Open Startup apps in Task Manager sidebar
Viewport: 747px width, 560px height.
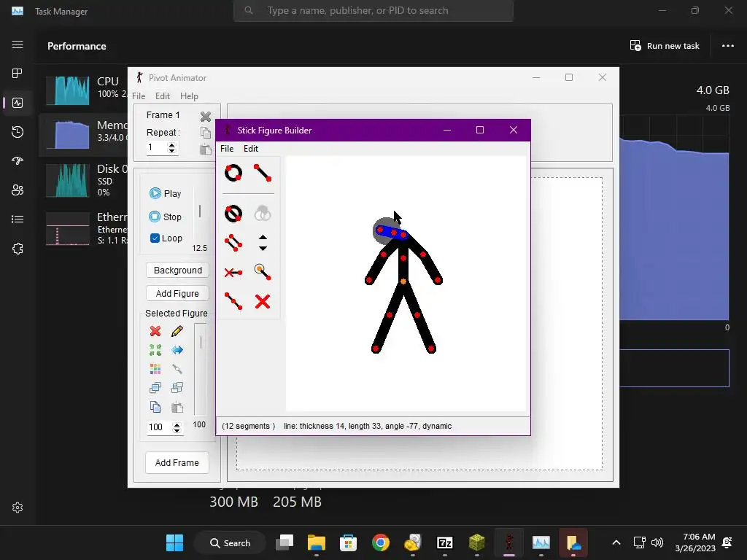(18, 161)
